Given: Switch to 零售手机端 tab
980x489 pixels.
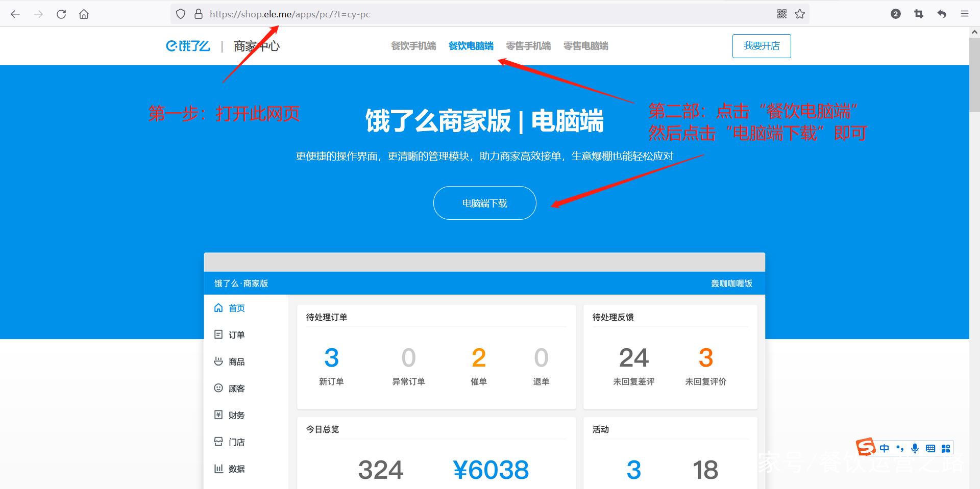Looking at the screenshot, I should click(x=528, y=46).
